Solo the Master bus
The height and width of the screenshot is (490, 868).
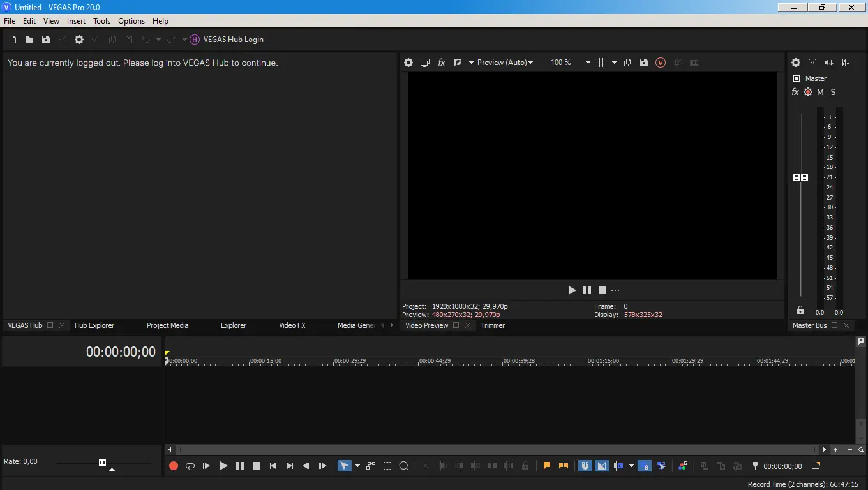833,92
